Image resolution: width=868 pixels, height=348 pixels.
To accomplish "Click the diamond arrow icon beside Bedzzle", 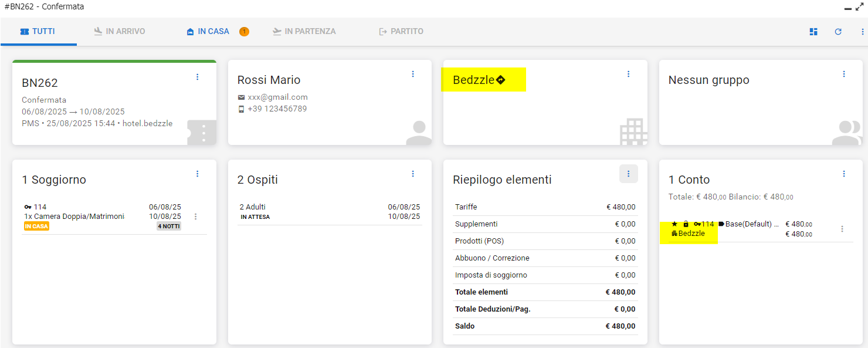I will tap(500, 80).
